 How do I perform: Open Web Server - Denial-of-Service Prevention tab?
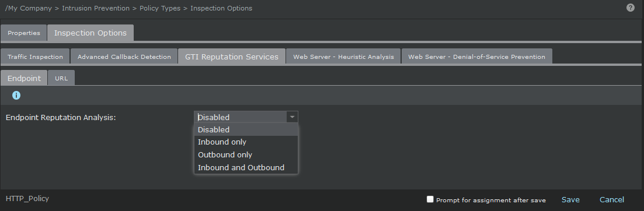(x=476, y=57)
